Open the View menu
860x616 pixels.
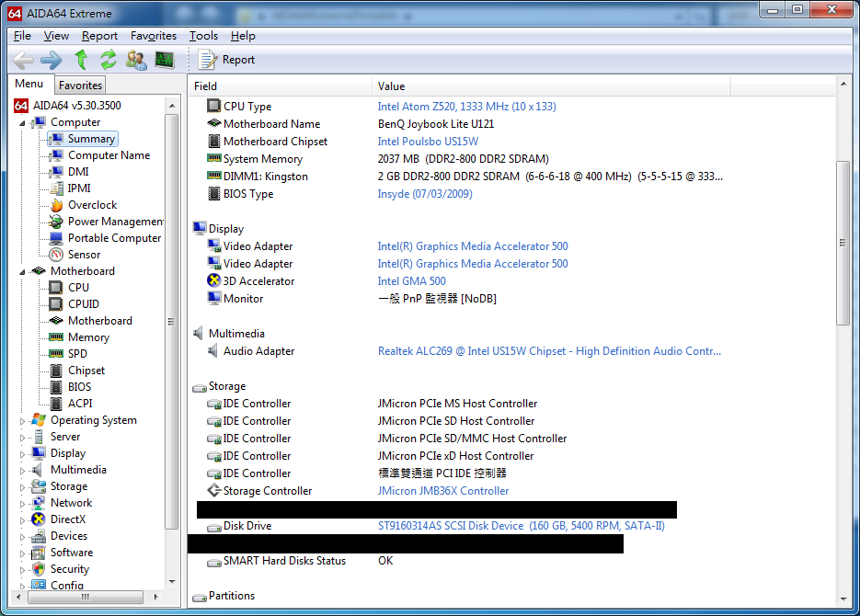[x=56, y=36]
